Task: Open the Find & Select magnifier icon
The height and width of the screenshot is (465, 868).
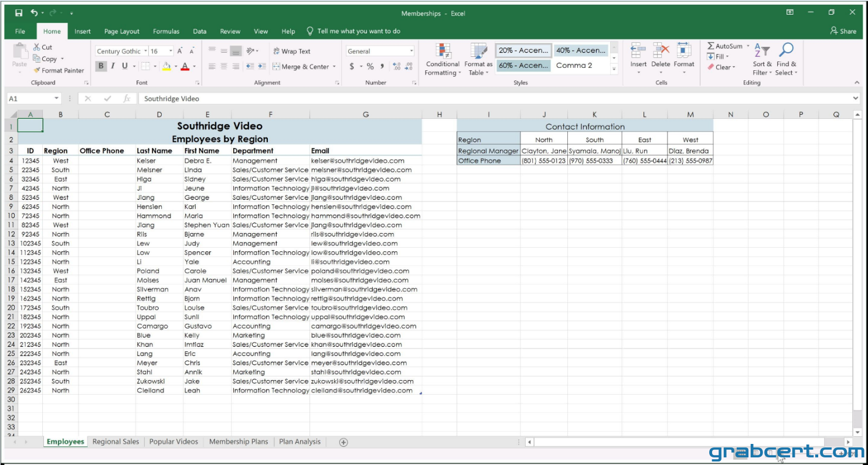Action: [785, 50]
